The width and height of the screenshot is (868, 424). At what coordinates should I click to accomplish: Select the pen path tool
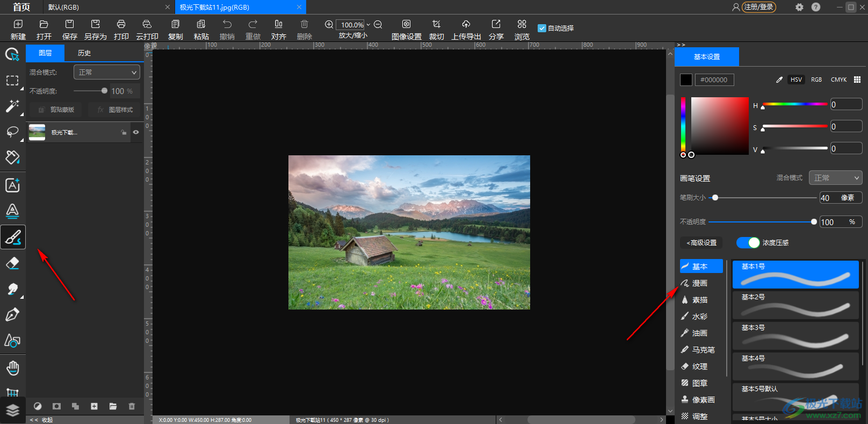[12, 314]
